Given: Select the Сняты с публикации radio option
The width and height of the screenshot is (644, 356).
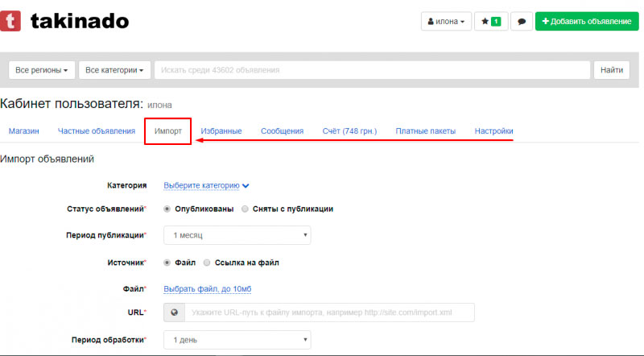Looking at the screenshot, I should click(x=245, y=209).
